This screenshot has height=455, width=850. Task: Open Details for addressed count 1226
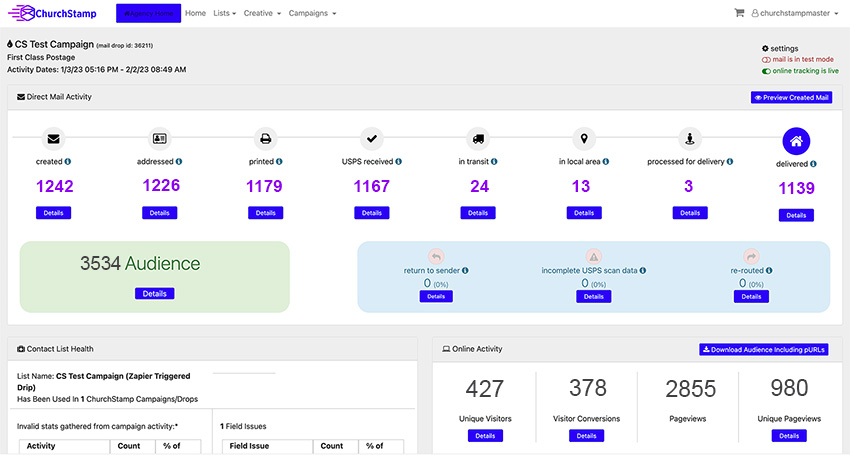pyautogui.click(x=159, y=213)
